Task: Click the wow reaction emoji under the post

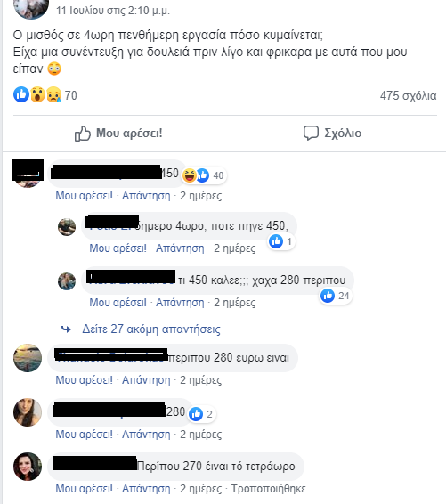Action: (x=37, y=94)
